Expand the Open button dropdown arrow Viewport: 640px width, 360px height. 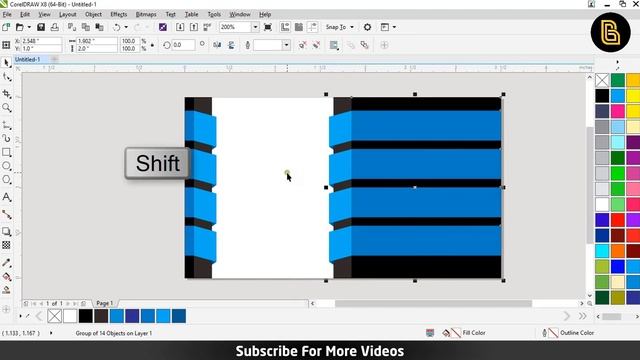click(29, 27)
